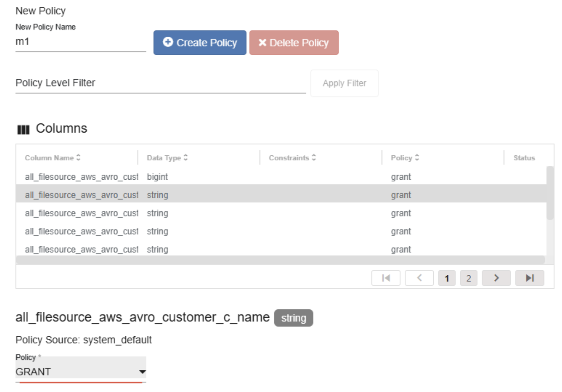The image size is (562, 392).
Task: Select page 1 in pagination
Action: (447, 278)
